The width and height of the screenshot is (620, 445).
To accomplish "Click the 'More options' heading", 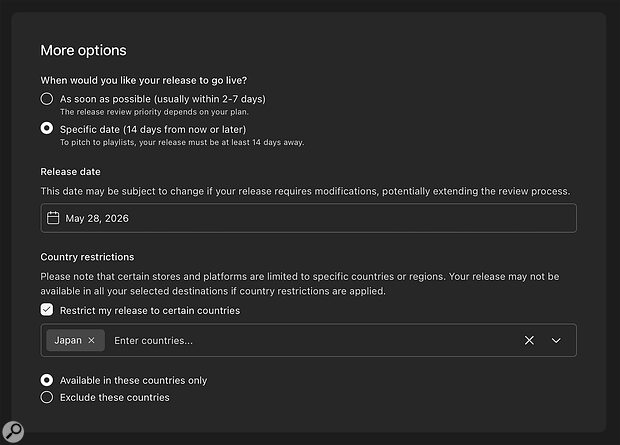I will (83, 50).
